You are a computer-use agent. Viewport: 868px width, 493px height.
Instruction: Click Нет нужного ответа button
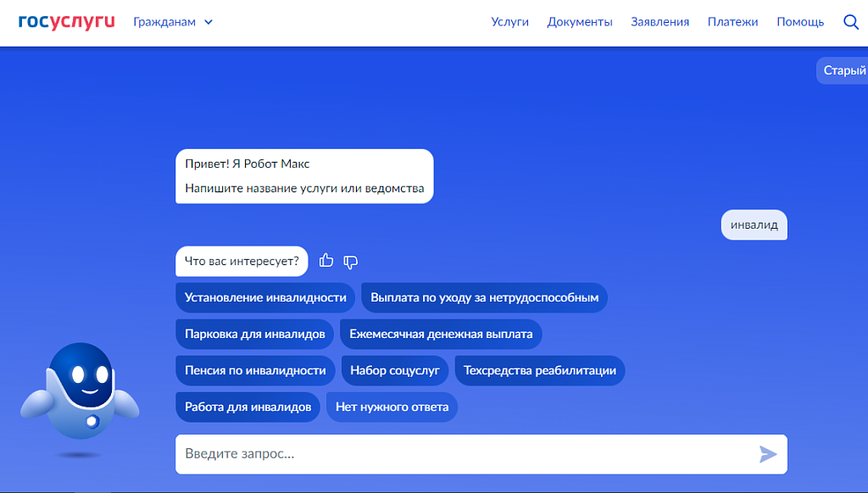pyautogui.click(x=392, y=407)
